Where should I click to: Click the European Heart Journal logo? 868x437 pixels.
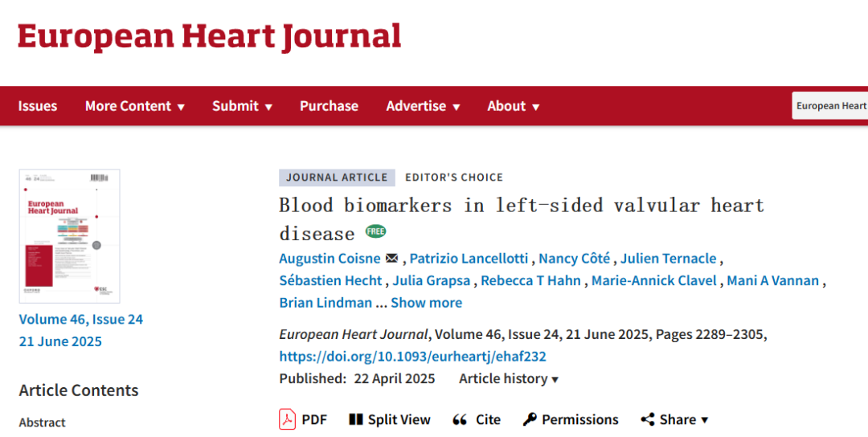click(x=209, y=36)
